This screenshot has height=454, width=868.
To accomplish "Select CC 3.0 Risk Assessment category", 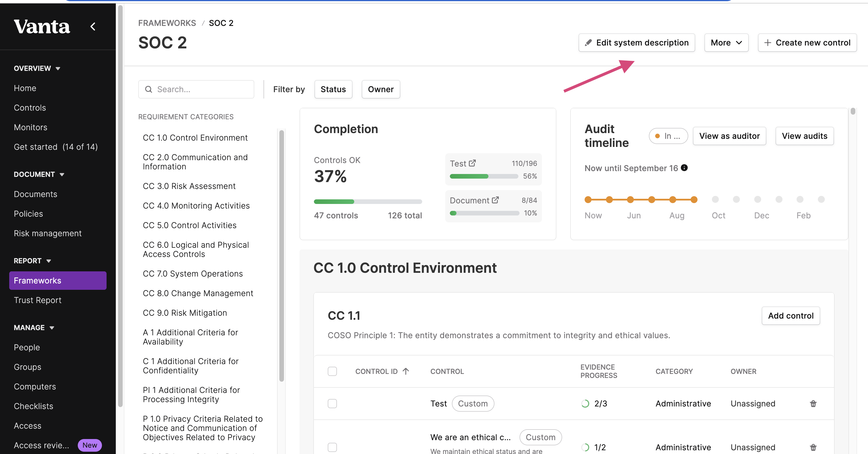I will tap(189, 186).
